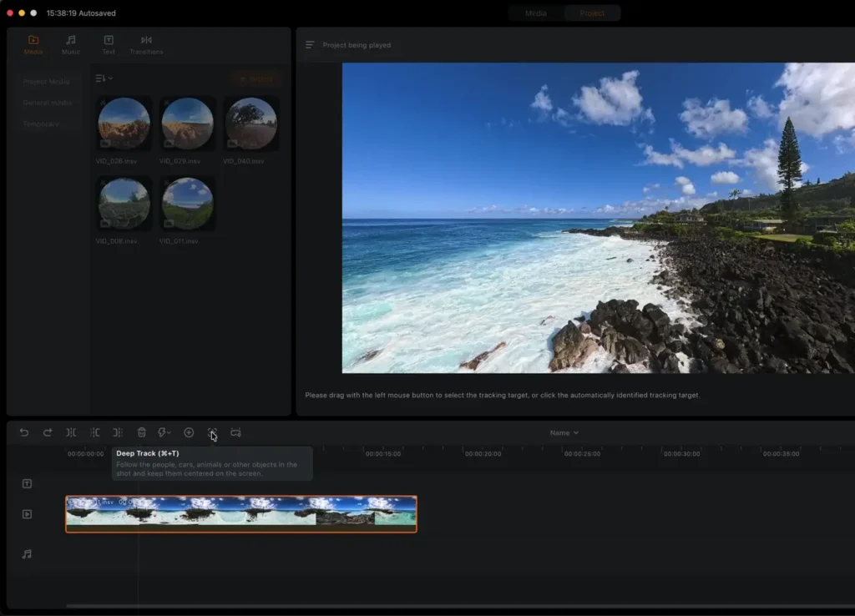Screen dimensions: 855x616
Task: Click the Undo arrow in timeline toolbar
Action: (x=24, y=432)
